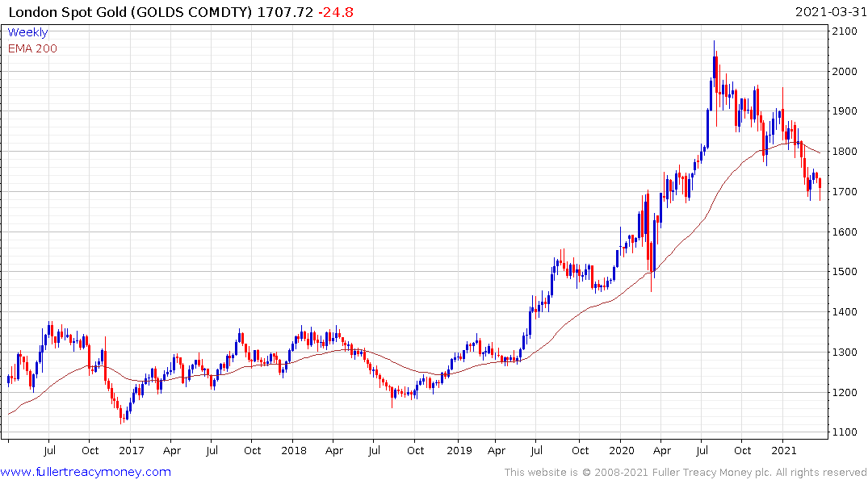Click the 1700 price axis label
The width and height of the screenshot is (868, 484).
point(845,192)
